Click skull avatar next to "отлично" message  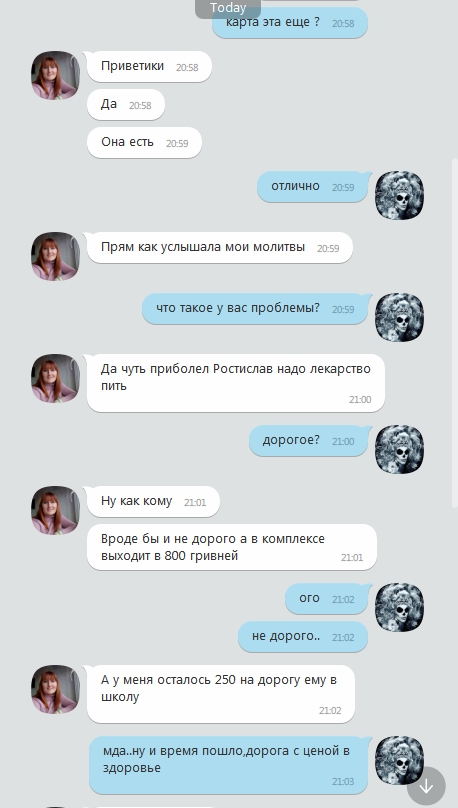399,196
